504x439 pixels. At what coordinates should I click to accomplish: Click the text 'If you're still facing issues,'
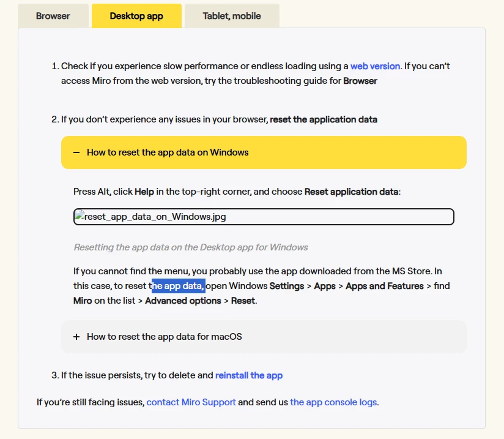pyautogui.click(x=91, y=402)
